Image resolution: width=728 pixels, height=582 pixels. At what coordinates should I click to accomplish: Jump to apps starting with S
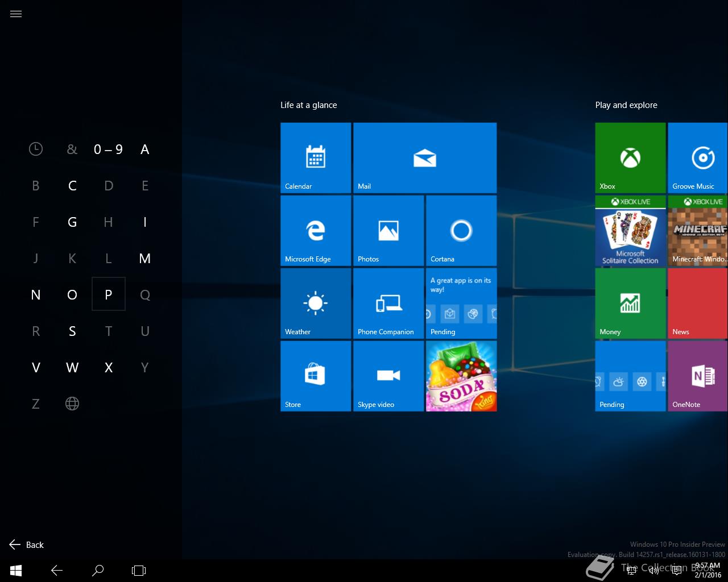72,331
